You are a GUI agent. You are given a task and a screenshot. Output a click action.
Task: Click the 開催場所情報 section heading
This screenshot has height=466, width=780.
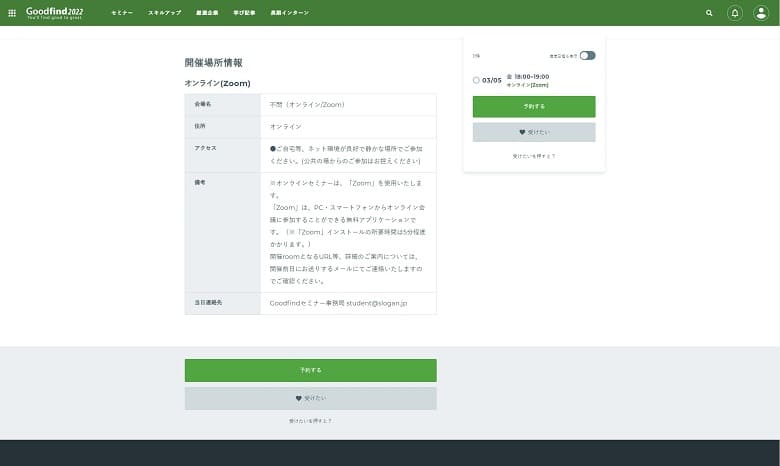[x=213, y=63]
